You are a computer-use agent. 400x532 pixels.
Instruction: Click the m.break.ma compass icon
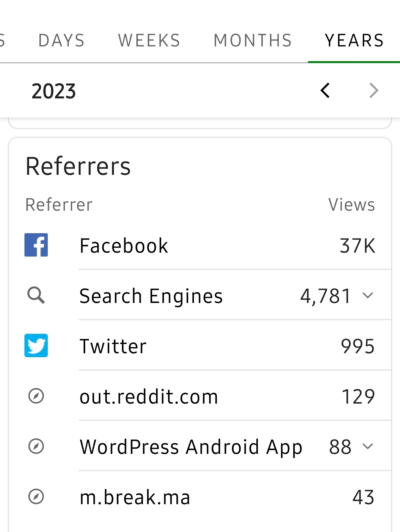point(36,497)
